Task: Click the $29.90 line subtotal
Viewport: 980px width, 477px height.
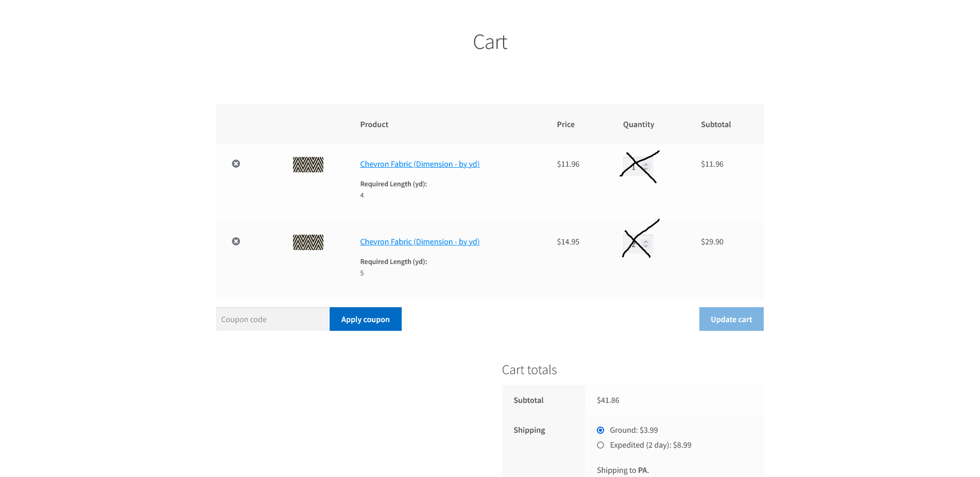Action: click(x=712, y=242)
